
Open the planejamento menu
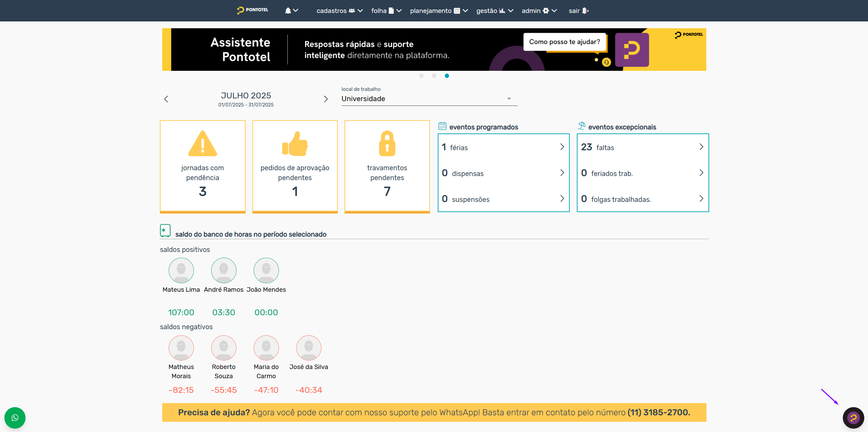coord(439,11)
